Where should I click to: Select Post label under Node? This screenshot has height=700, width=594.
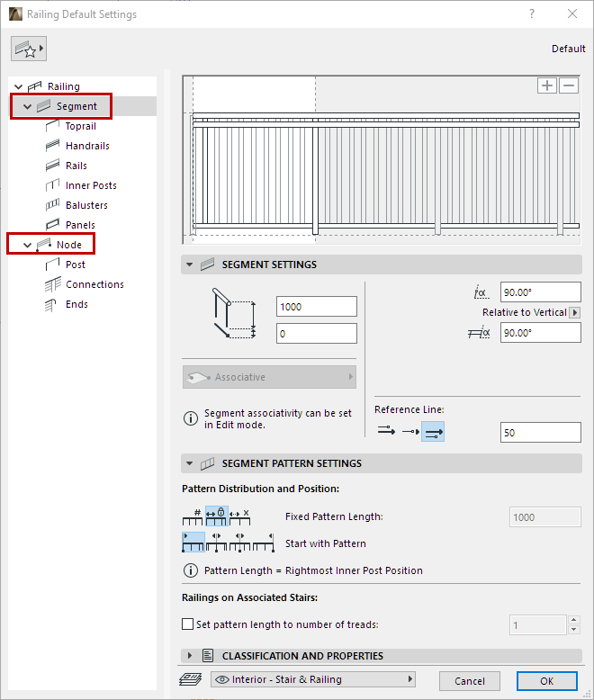(76, 265)
